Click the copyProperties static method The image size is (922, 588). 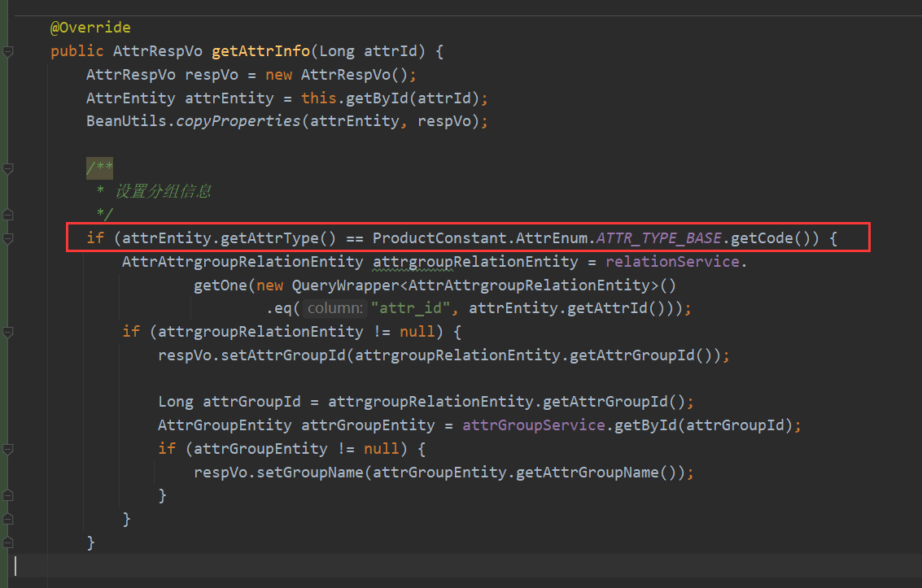coord(238,121)
